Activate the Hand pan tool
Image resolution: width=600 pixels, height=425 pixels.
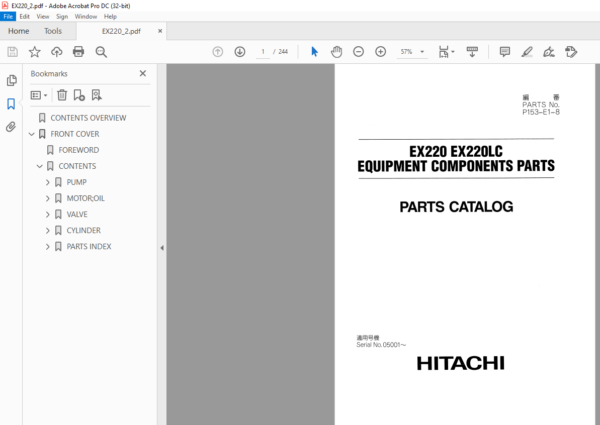click(x=336, y=52)
